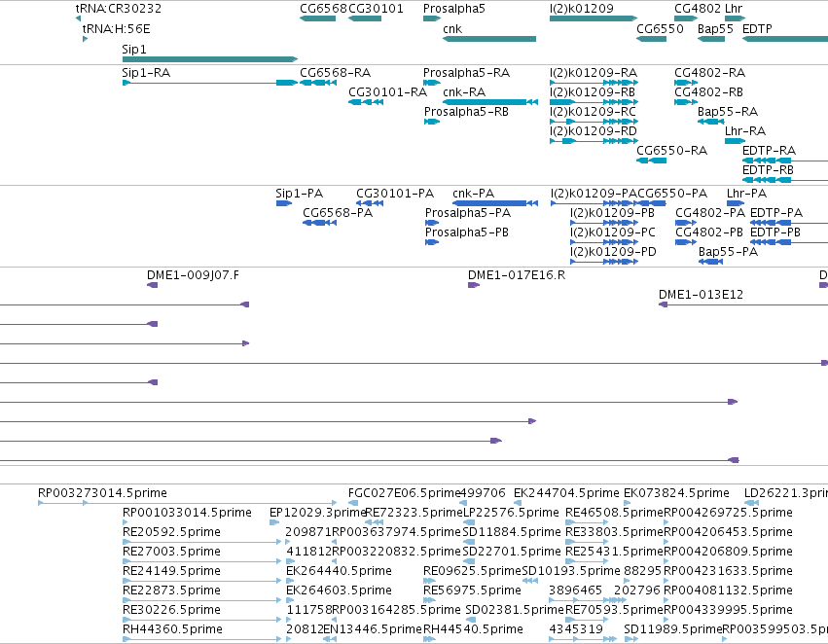The width and height of the screenshot is (828, 644).
Task: Select the RH44360.5prime EST label
Action: tap(172, 630)
